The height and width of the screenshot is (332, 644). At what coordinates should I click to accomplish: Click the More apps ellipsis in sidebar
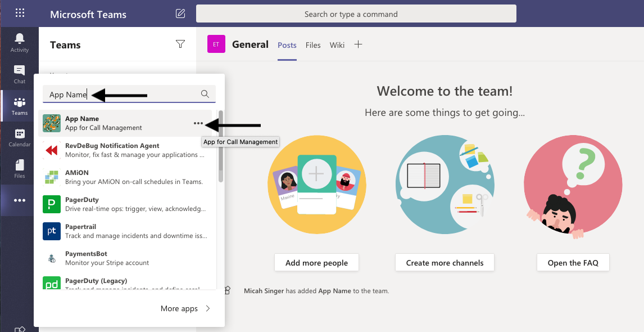20,200
